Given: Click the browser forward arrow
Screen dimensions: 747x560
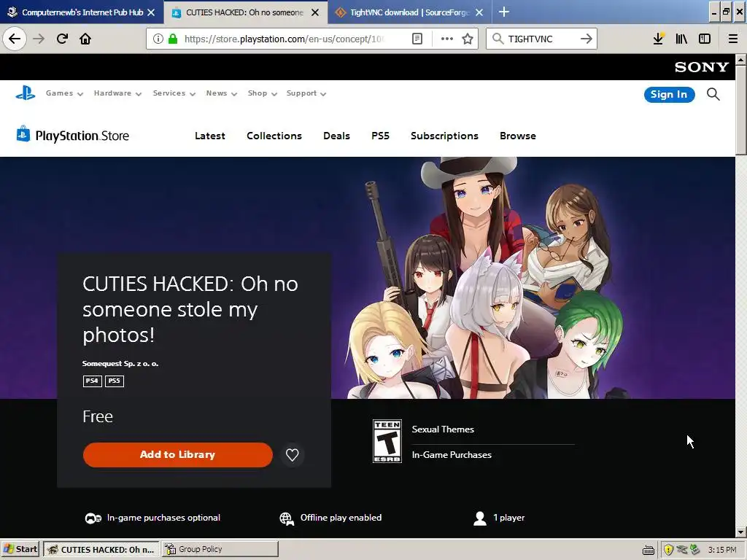Looking at the screenshot, I should coord(39,39).
